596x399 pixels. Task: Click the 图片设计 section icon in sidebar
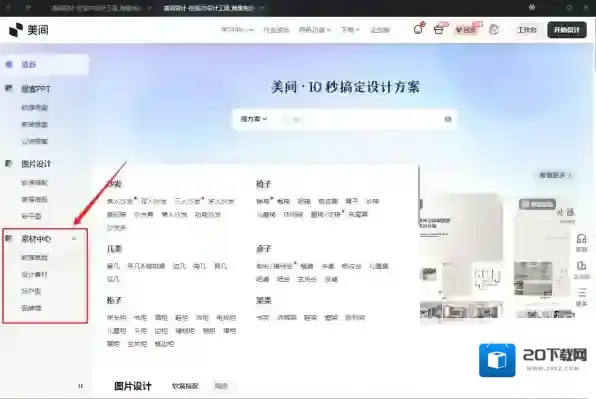(8, 163)
